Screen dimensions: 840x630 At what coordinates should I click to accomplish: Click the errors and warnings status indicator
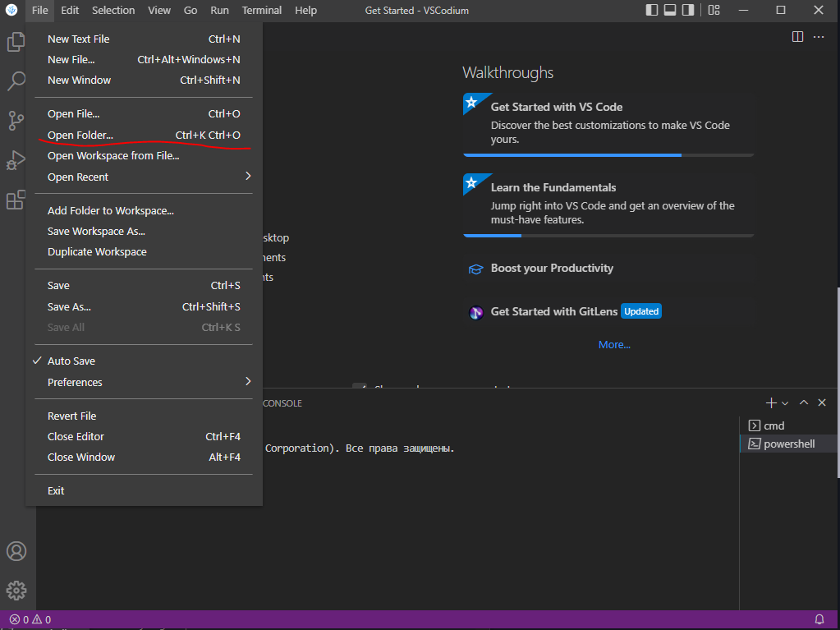[30, 619]
